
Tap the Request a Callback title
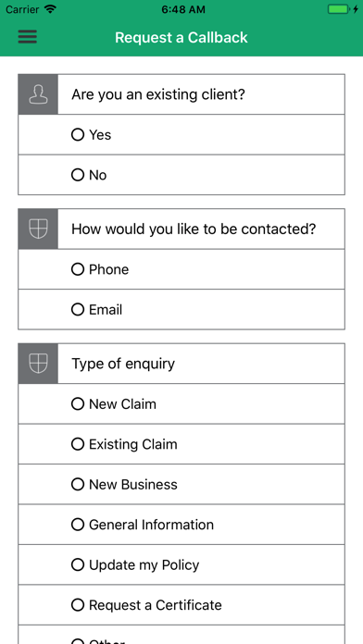(181, 37)
